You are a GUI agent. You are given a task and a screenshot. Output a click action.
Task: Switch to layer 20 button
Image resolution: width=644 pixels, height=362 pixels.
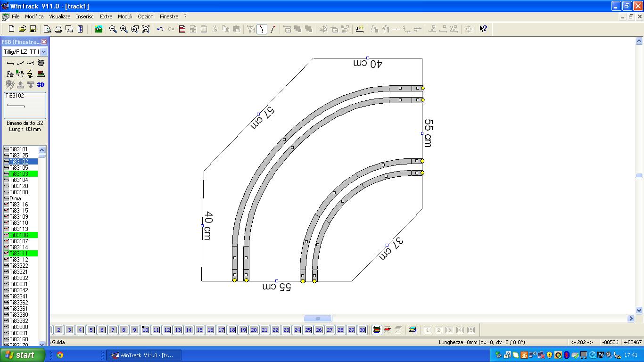[x=254, y=330]
